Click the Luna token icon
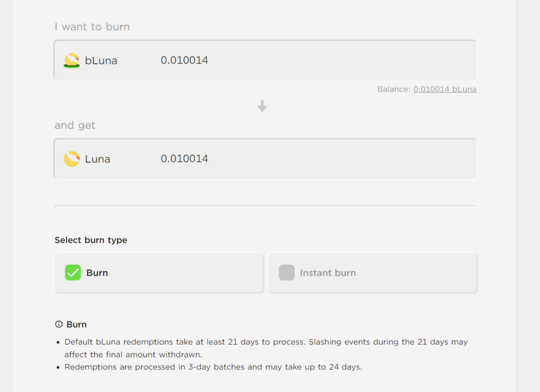 coord(72,159)
